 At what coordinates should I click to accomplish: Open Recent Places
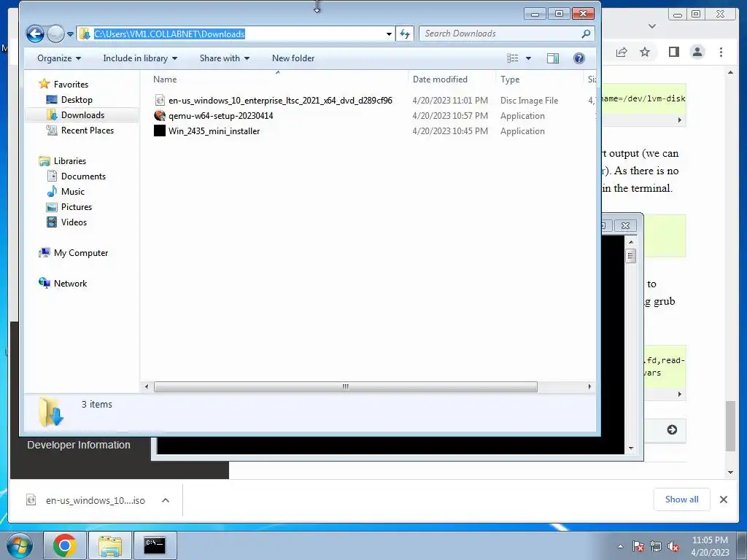point(87,130)
